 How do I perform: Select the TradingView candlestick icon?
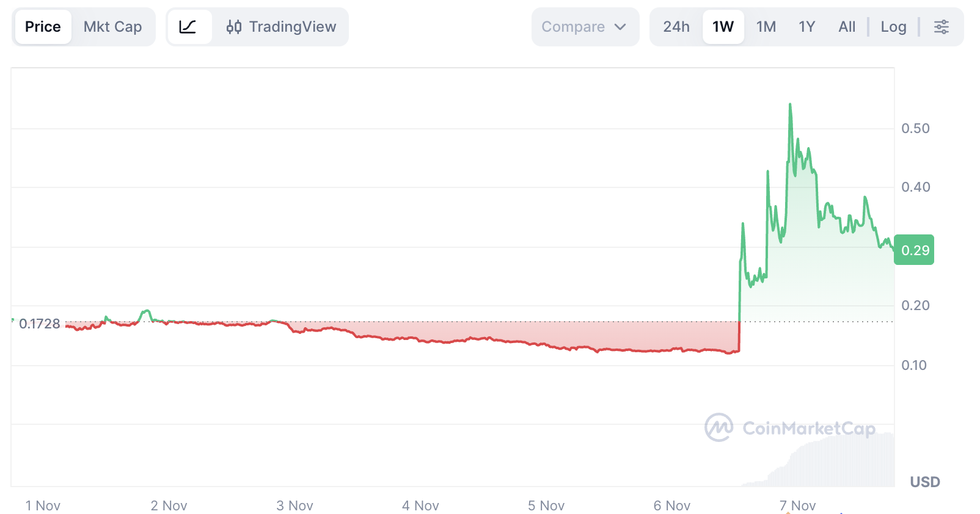[x=235, y=26]
